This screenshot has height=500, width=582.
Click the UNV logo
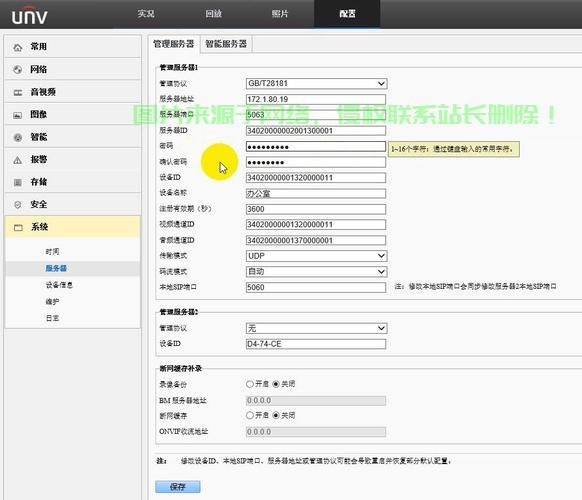pyautogui.click(x=29, y=16)
